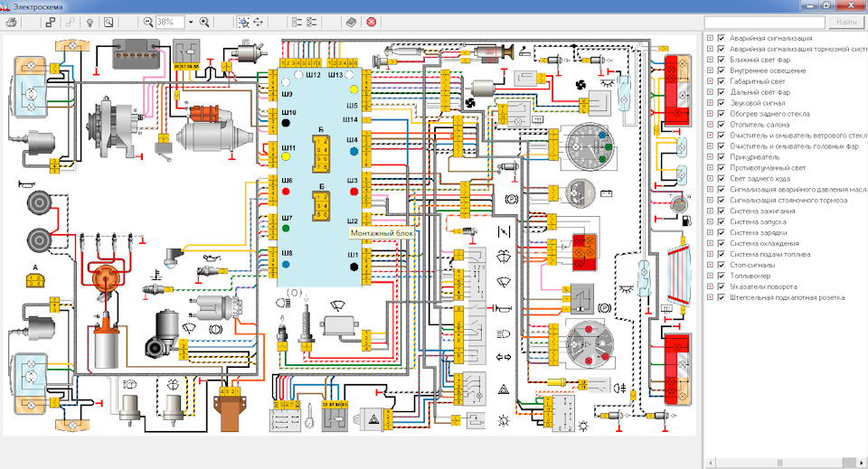Click the Ш6 red connector on the mounting block
The image size is (868, 469).
(286, 192)
